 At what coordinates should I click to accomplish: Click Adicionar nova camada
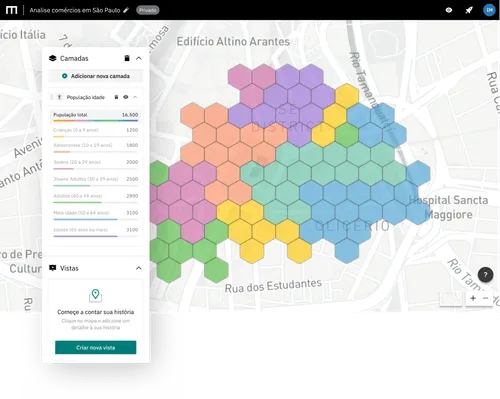point(95,76)
